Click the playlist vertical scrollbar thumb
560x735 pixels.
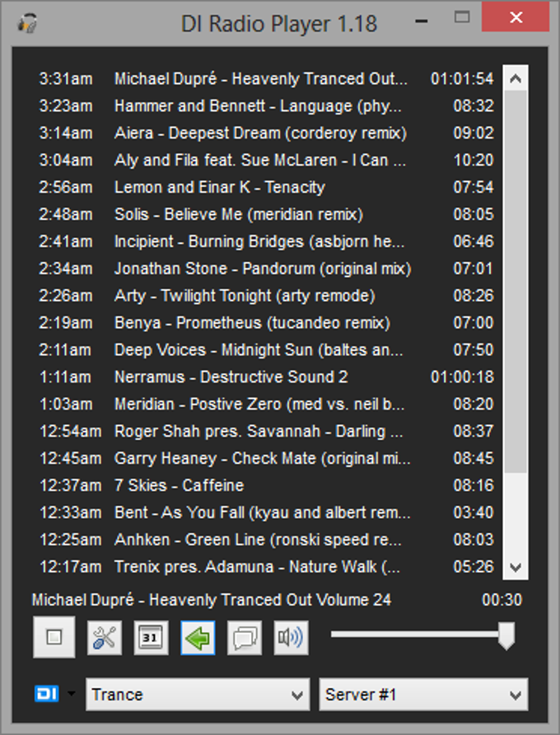click(x=516, y=281)
